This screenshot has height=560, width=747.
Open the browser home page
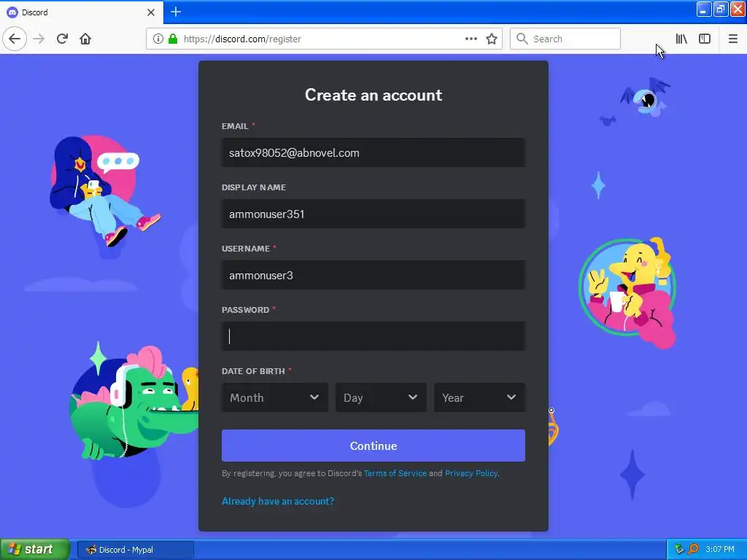[85, 39]
